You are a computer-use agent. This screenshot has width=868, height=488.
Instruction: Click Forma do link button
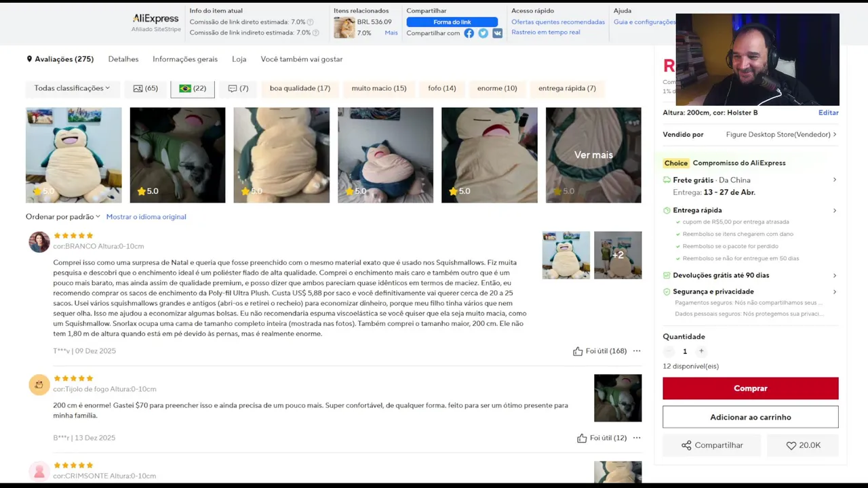[x=452, y=22]
